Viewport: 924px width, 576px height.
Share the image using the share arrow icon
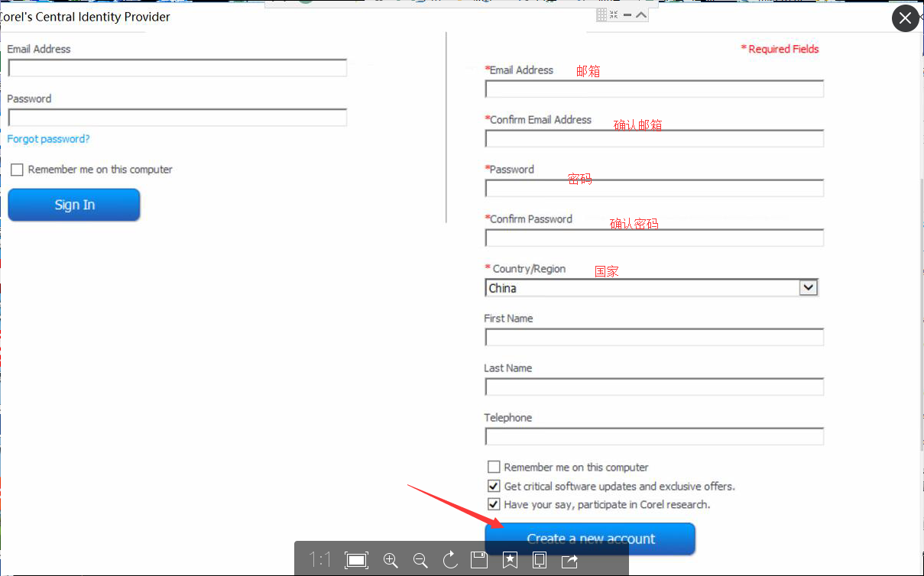tap(569, 560)
